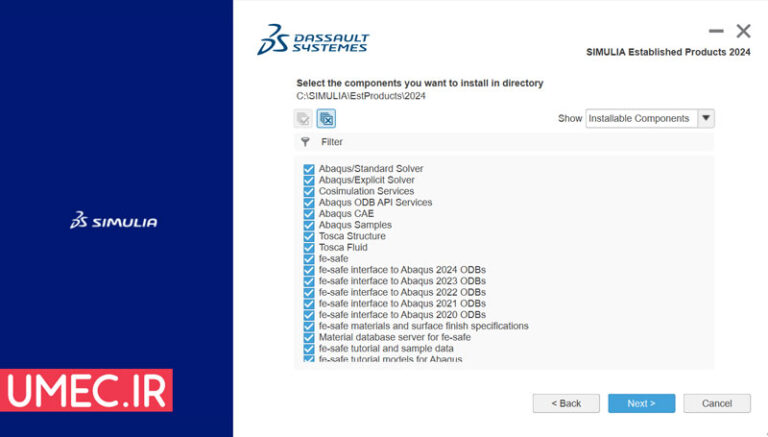This screenshot has height=437, width=768.
Task: Click into the Filter text field
Action: click(500, 142)
